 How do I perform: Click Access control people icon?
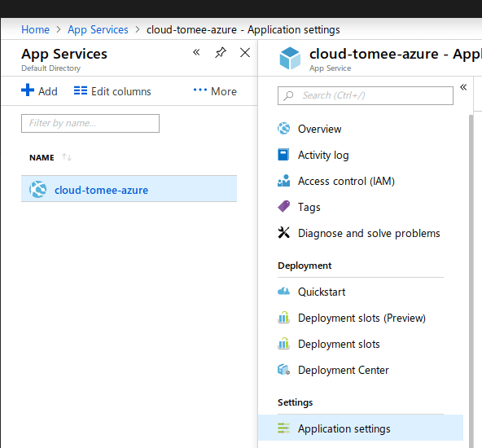tap(283, 181)
